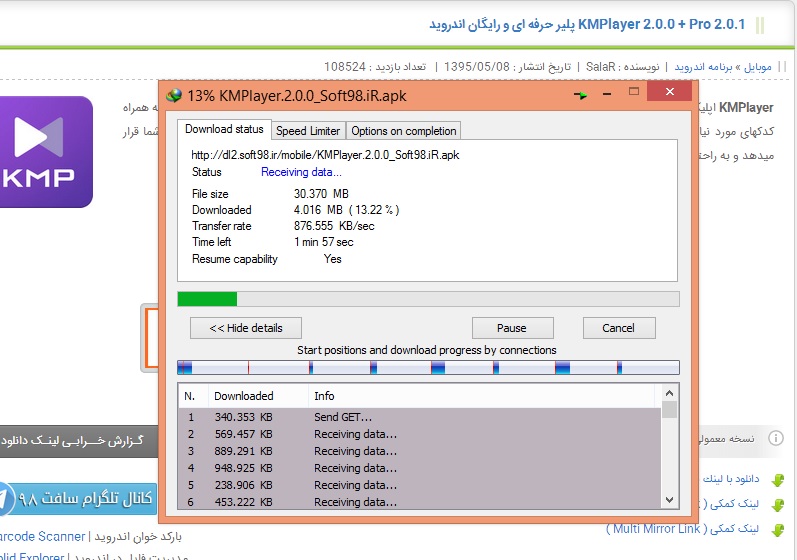Image resolution: width=797 pixels, height=560 pixels.
Task: Click the purple KMP app logo
Action: click(x=46, y=152)
